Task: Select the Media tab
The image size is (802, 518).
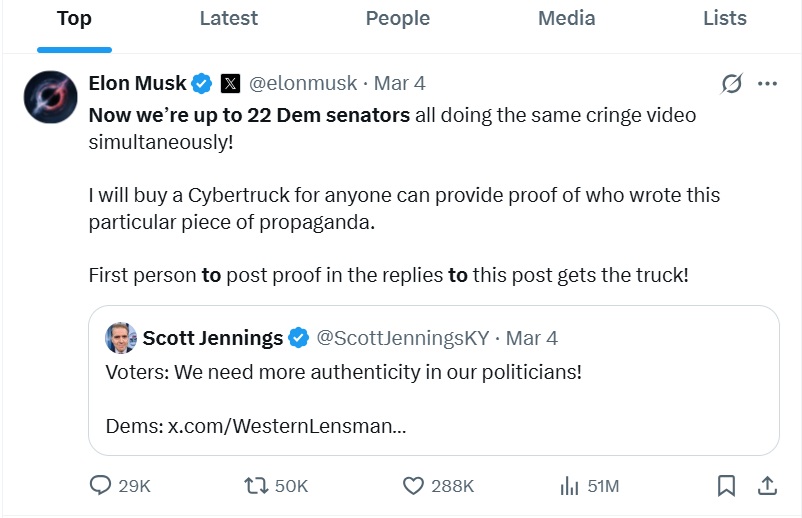Action: coord(566,18)
